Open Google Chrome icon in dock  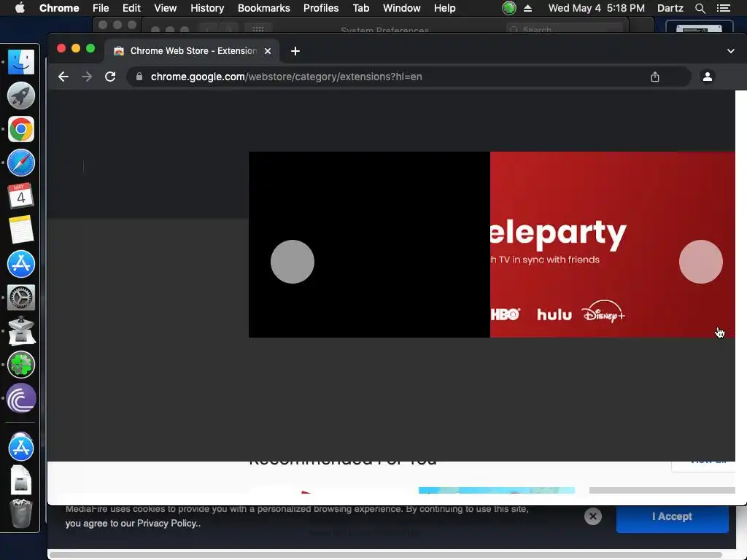(x=21, y=129)
